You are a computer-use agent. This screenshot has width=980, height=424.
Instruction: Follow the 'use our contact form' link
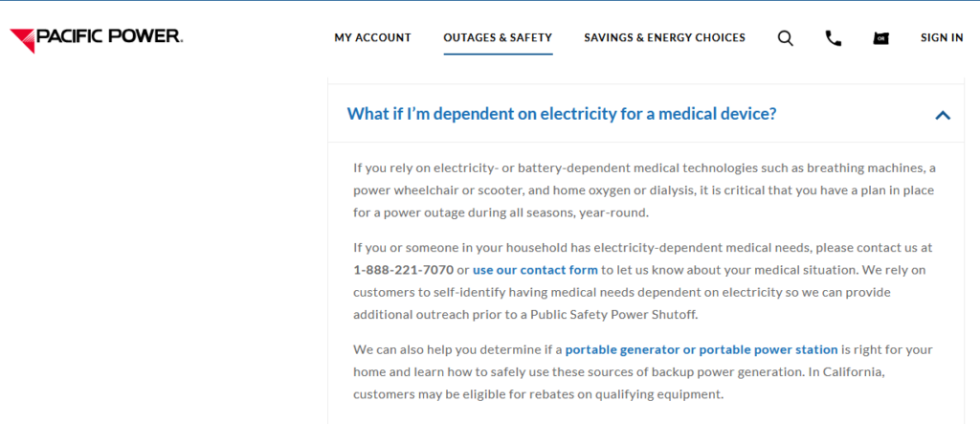tap(535, 270)
